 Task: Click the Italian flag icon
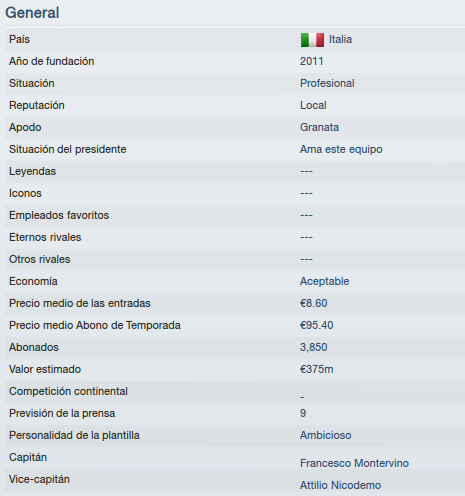point(312,40)
